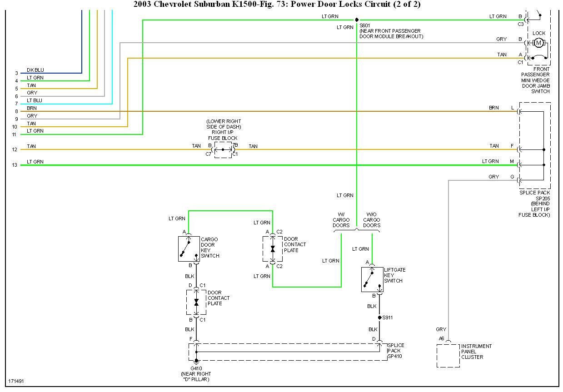563x392 pixels.
Task: Click the S601 label
Action: (365, 26)
